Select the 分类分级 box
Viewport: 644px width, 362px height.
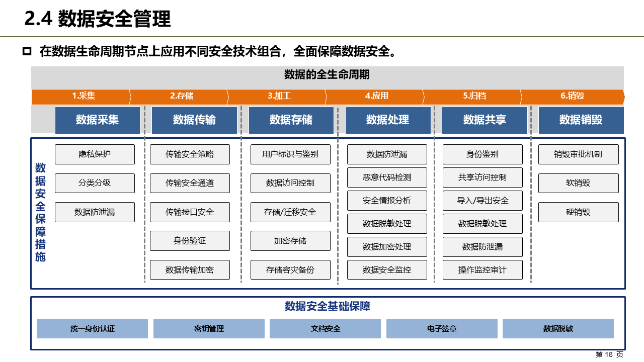(x=95, y=183)
